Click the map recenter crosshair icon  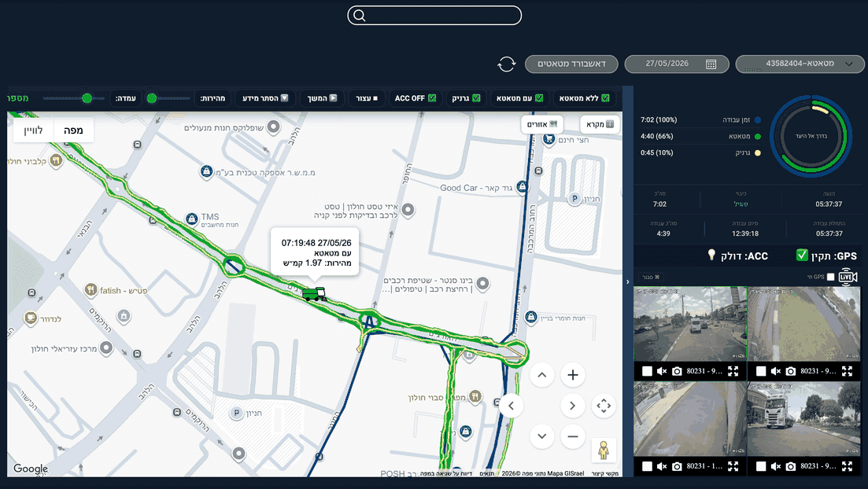604,406
